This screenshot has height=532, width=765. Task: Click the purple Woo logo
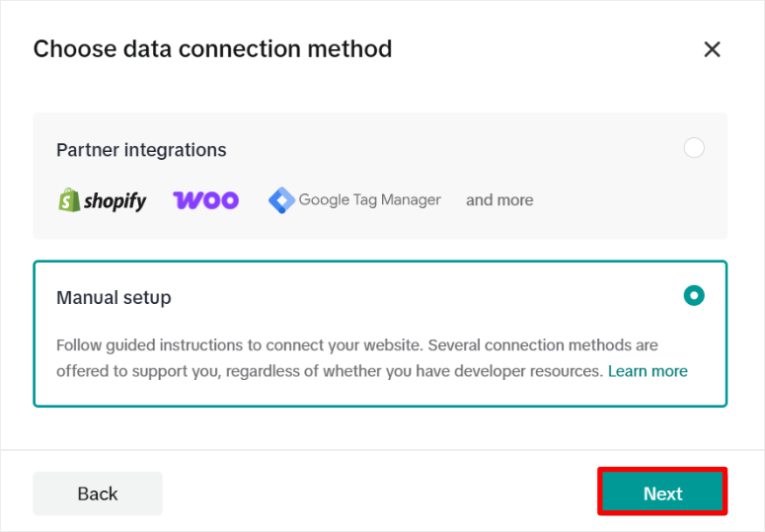point(205,200)
